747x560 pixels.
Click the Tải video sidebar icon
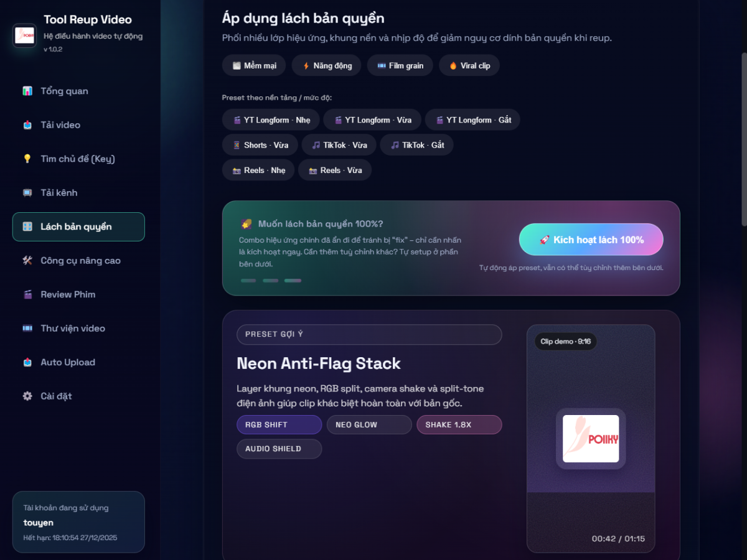(27, 125)
